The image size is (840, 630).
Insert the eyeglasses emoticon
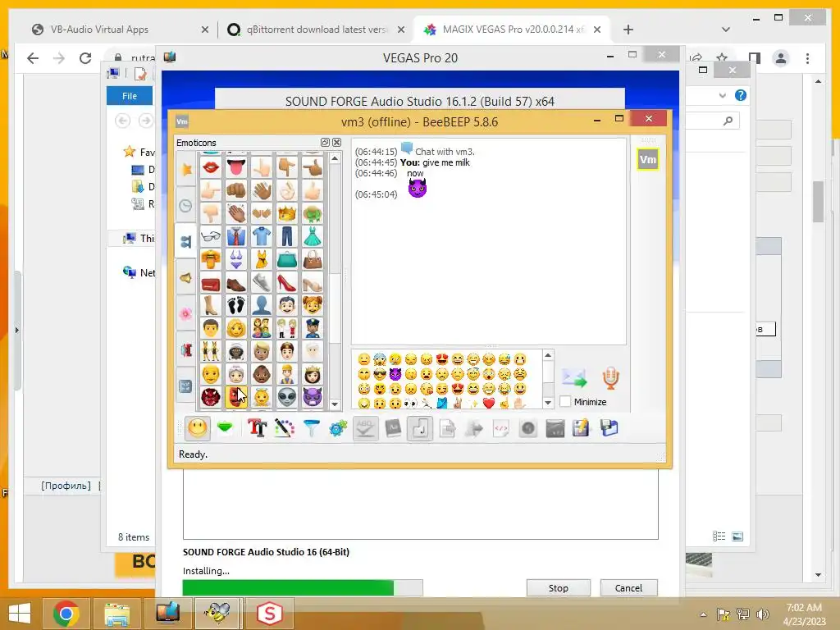pos(211,236)
